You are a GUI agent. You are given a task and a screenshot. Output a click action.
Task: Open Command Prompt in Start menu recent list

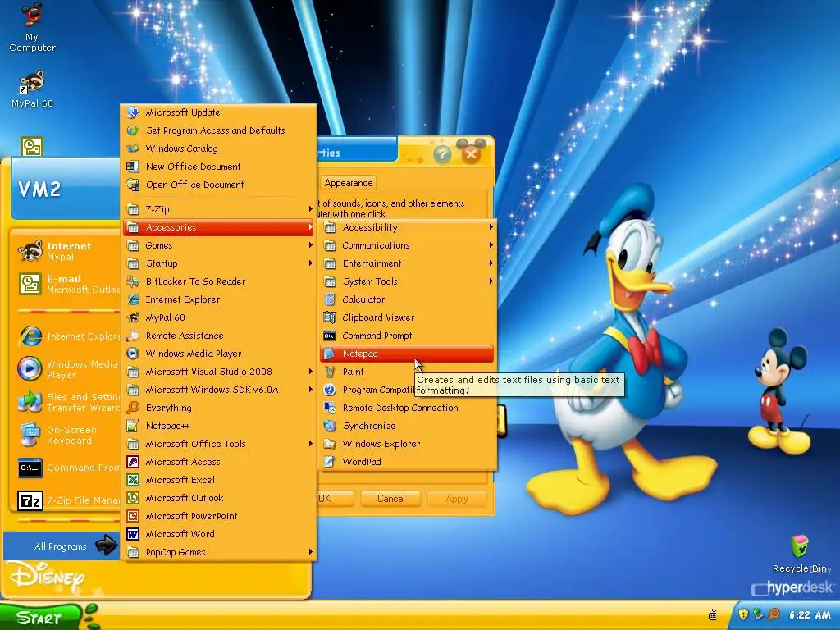coord(67,468)
